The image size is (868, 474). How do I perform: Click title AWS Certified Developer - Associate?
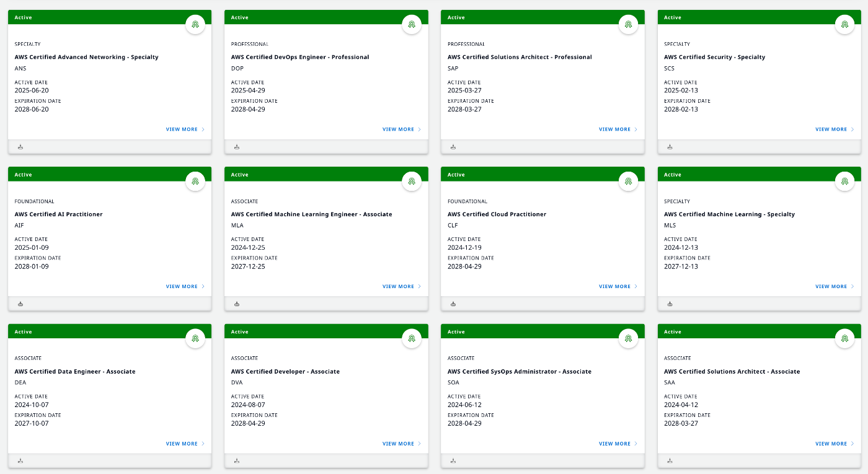tap(285, 372)
